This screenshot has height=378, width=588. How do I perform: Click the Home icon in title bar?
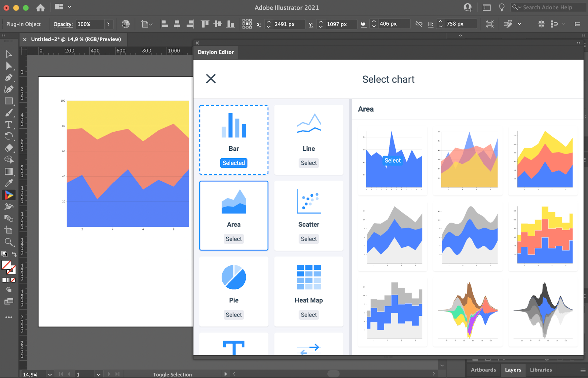click(x=40, y=7)
